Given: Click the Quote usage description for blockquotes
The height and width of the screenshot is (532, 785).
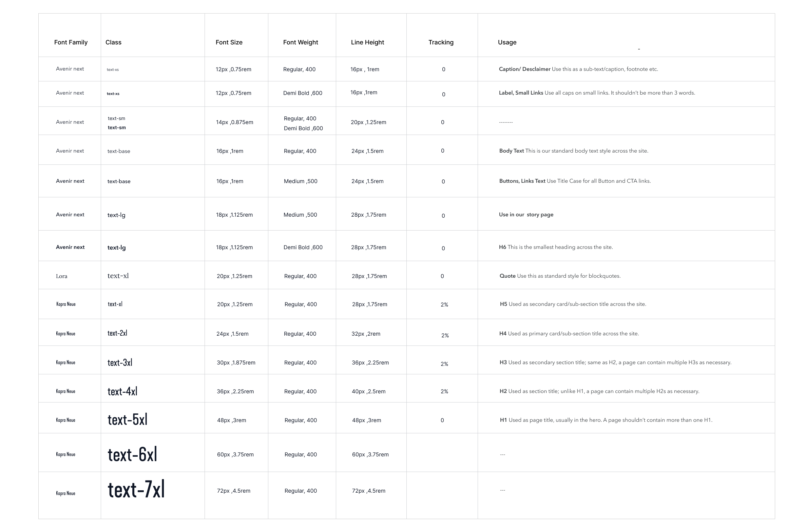Looking at the screenshot, I should point(560,276).
